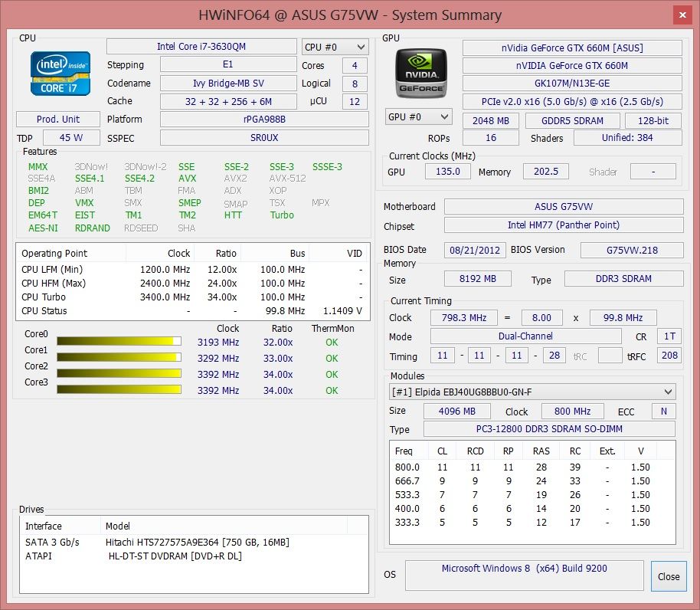
Task: Click the Memory Size field 8192 MB
Action: click(478, 279)
